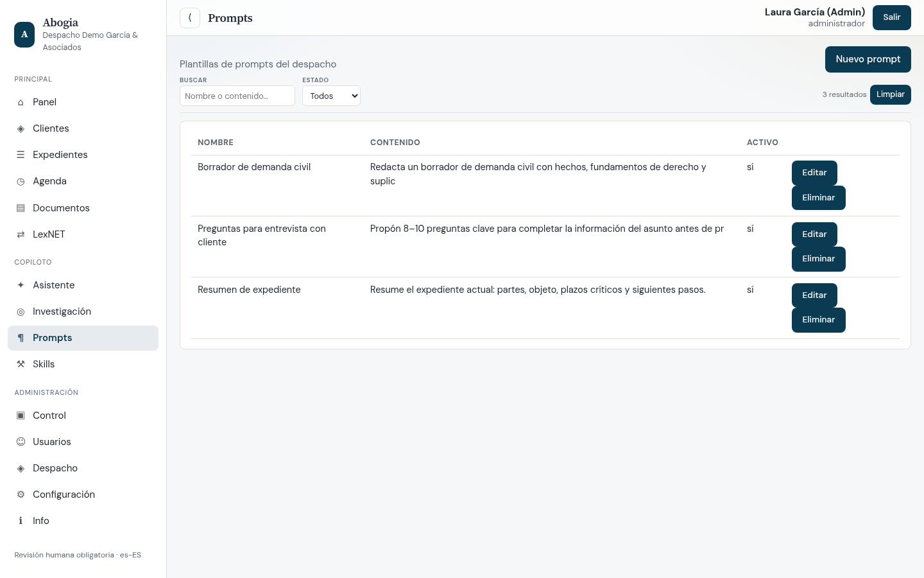Collapse sidebar with the chevron button
This screenshot has width=924, height=578.
[x=190, y=18]
